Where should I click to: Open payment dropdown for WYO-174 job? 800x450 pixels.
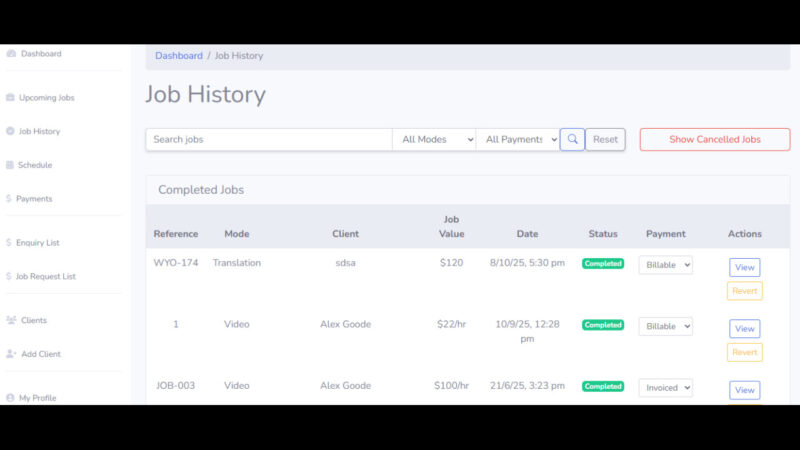pyautogui.click(x=665, y=265)
